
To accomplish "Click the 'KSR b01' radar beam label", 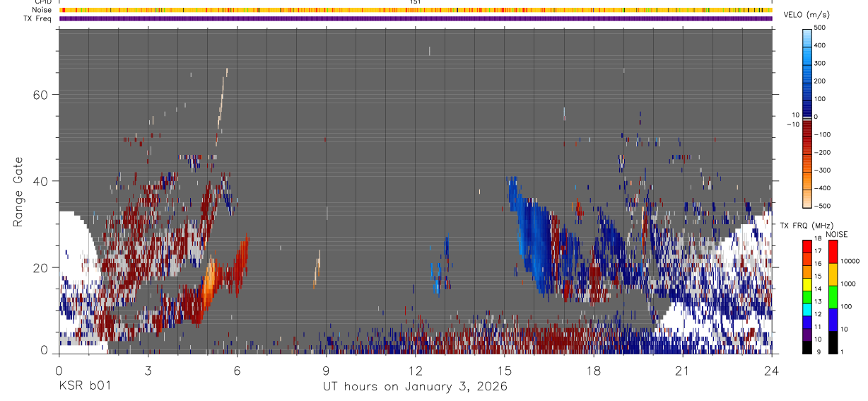I will [x=84, y=386].
